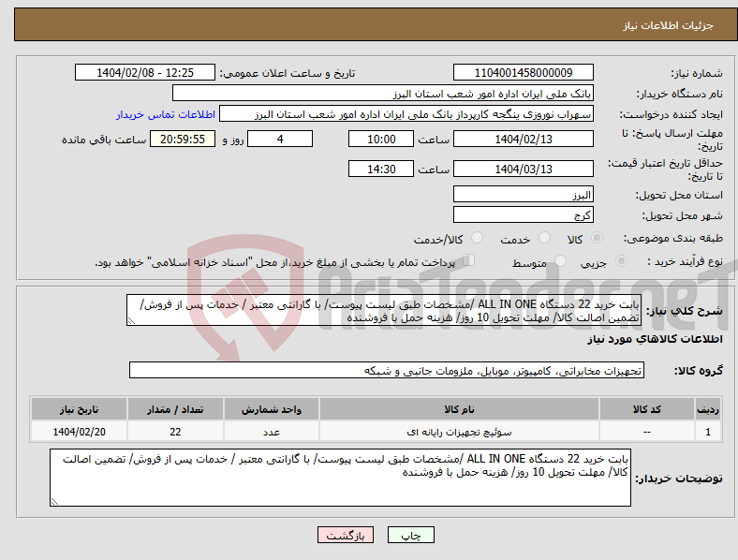Screen dimensions: 738x560
Task: Open اطلاعات تماس خریدار link
Action: click(x=166, y=114)
